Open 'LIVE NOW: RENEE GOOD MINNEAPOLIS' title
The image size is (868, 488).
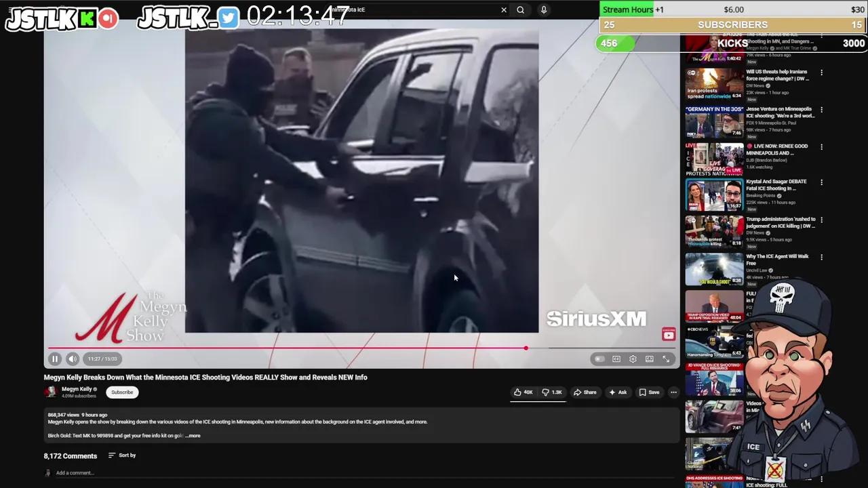click(777, 150)
